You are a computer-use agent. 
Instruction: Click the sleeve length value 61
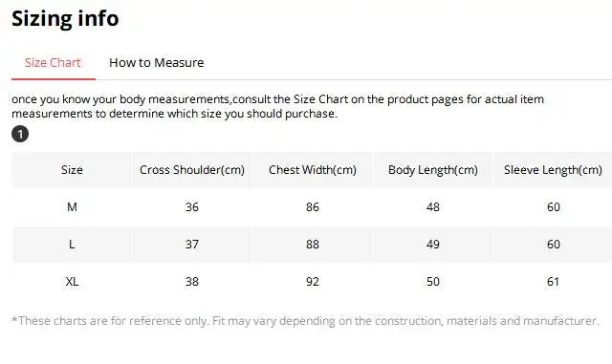(554, 281)
